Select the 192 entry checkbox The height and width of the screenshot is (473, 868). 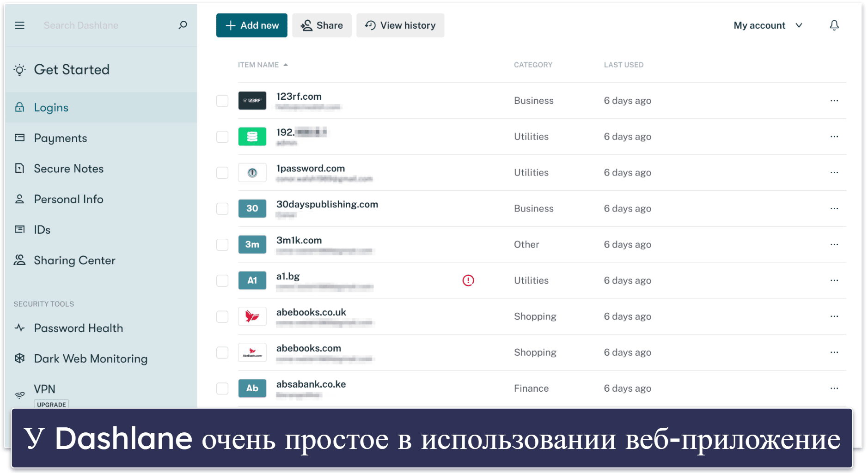click(222, 137)
